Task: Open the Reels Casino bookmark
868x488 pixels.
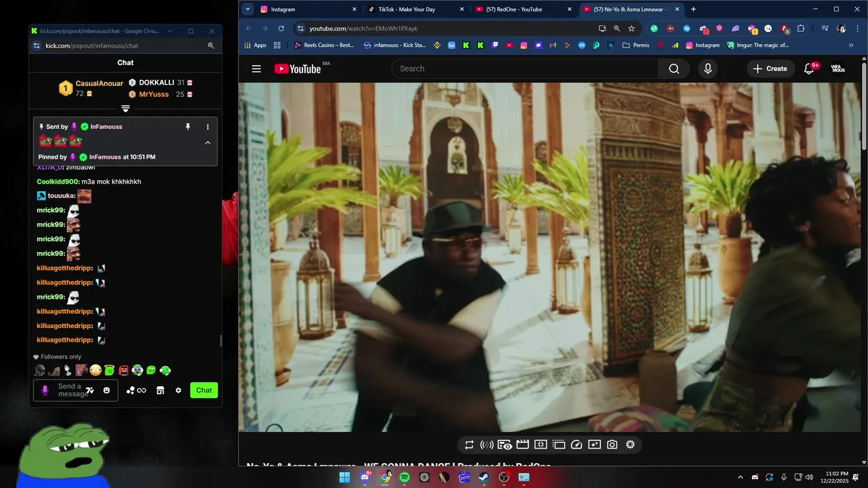Action: point(324,45)
